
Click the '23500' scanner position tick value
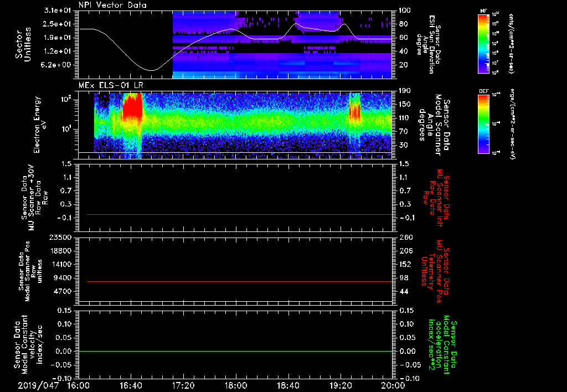60,237
